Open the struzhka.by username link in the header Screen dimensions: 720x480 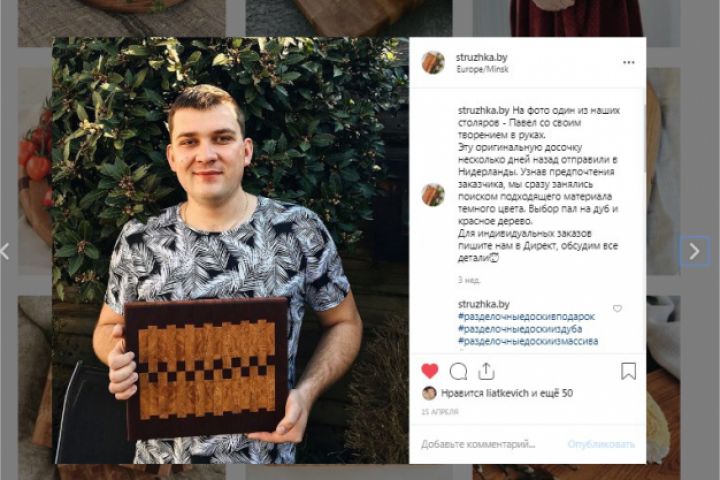(481, 57)
